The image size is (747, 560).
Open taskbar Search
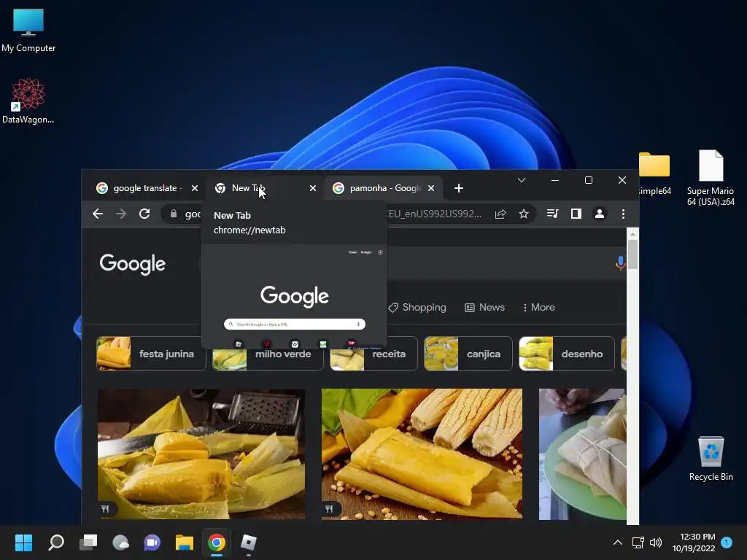pos(56,542)
